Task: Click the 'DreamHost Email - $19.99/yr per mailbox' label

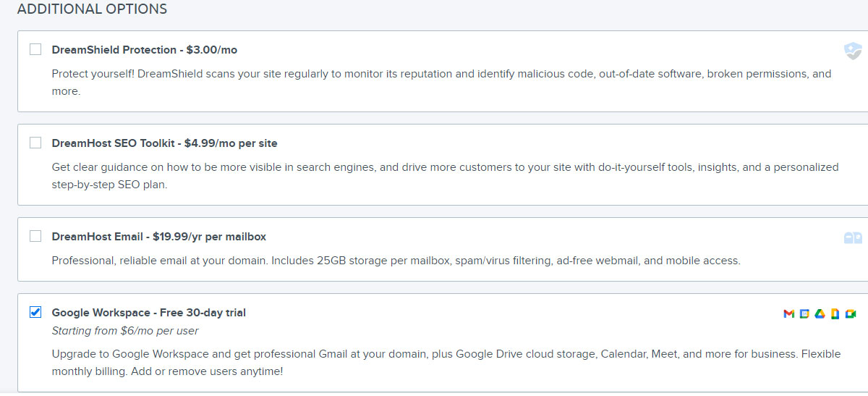Action: coord(159,237)
